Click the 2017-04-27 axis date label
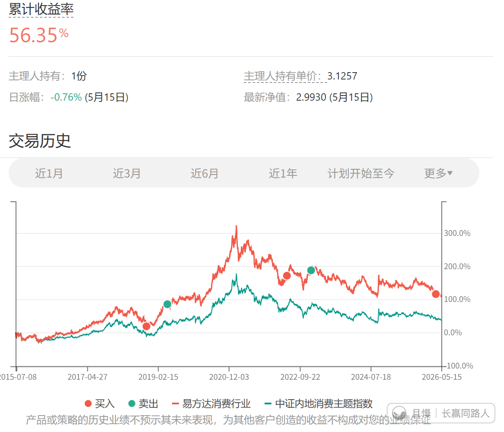The width and height of the screenshot is (504, 432). 87,377
